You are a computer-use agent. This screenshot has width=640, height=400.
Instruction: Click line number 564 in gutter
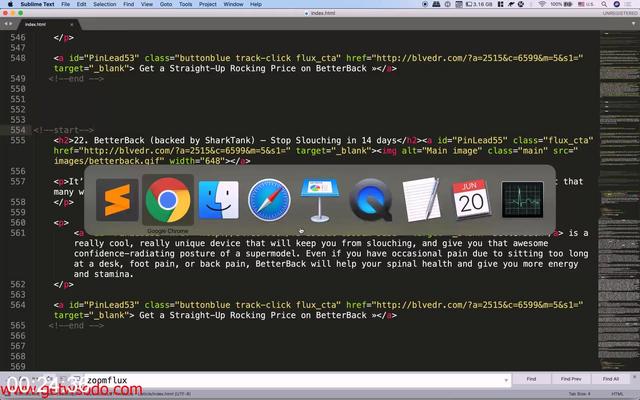tap(18, 305)
